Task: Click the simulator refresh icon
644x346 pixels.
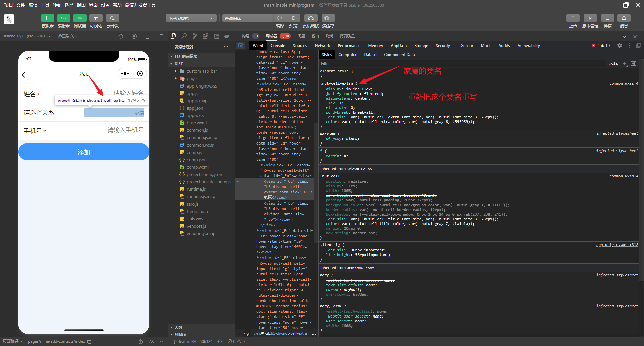Action: tap(121, 36)
